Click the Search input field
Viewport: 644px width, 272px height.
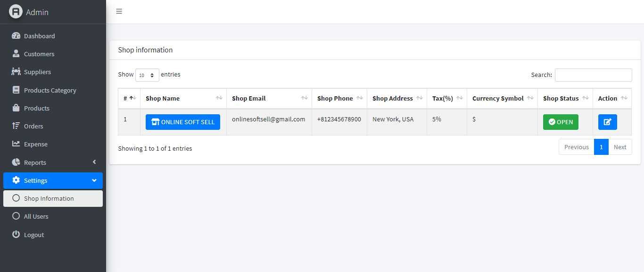point(593,75)
